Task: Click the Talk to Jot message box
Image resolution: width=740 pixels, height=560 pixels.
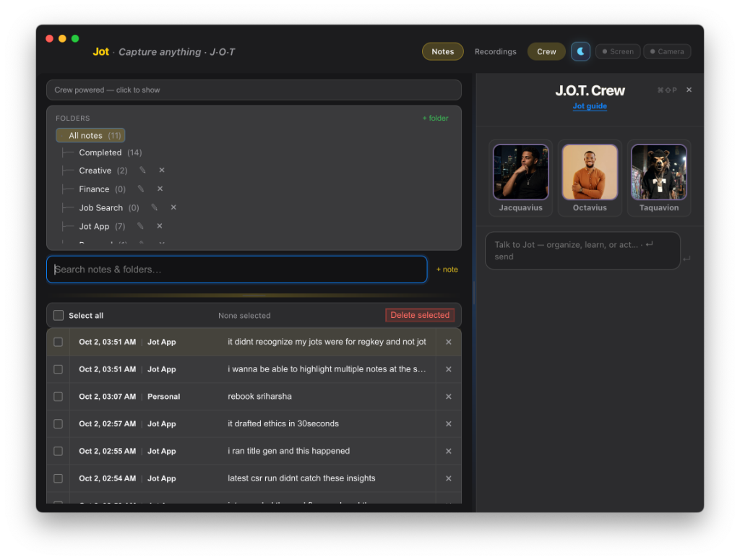Action: [583, 251]
